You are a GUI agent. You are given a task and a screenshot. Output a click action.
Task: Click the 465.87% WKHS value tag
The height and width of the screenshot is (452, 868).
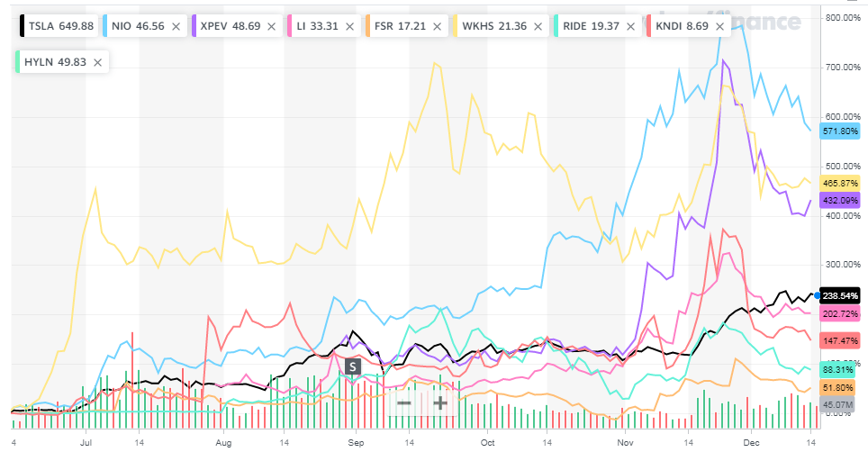coord(840,183)
